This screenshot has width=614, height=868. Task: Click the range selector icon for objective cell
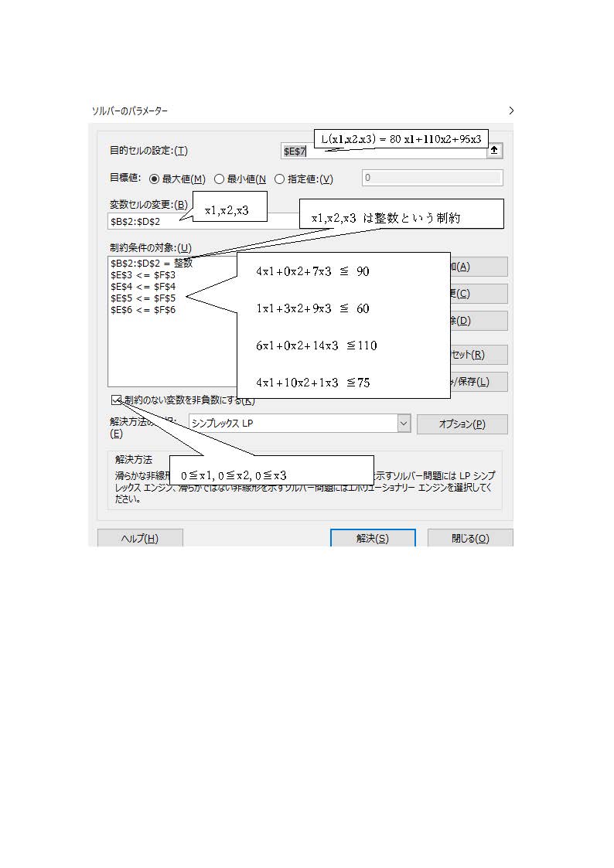(494, 151)
